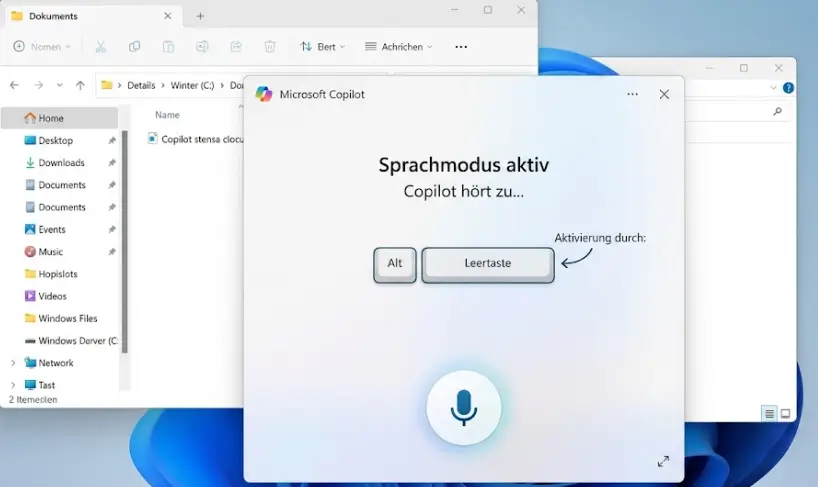
Task: Open the first Documents entry in sidebar
Action: click(x=62, y=185)
